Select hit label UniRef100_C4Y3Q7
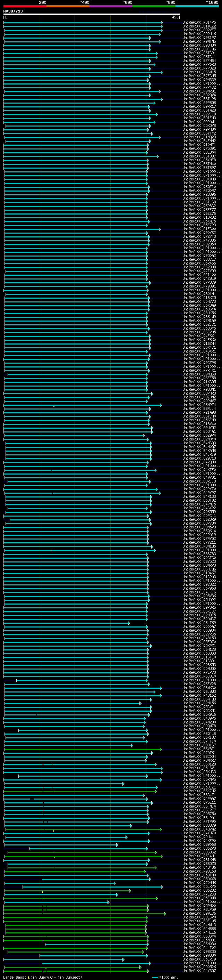 click(199, 971)
